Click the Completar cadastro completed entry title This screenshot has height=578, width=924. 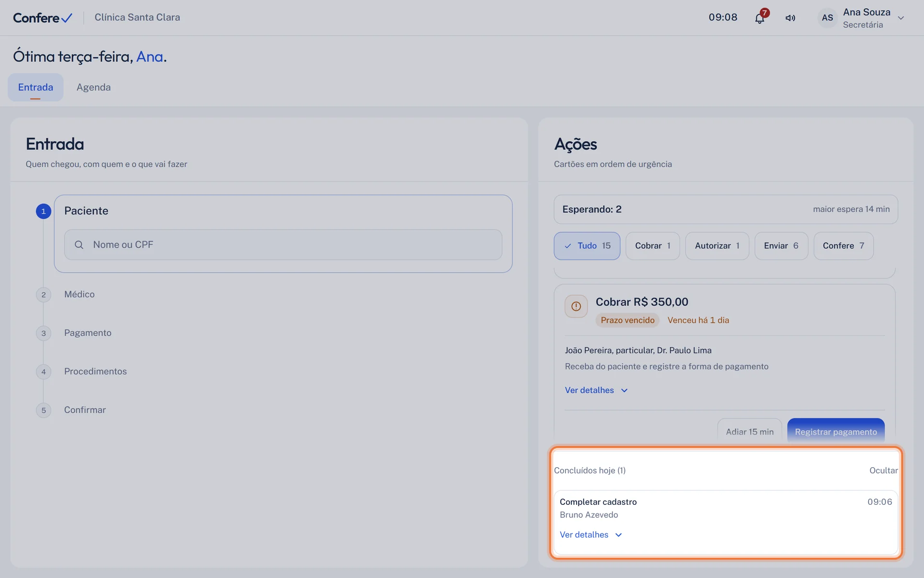(598, 501)
